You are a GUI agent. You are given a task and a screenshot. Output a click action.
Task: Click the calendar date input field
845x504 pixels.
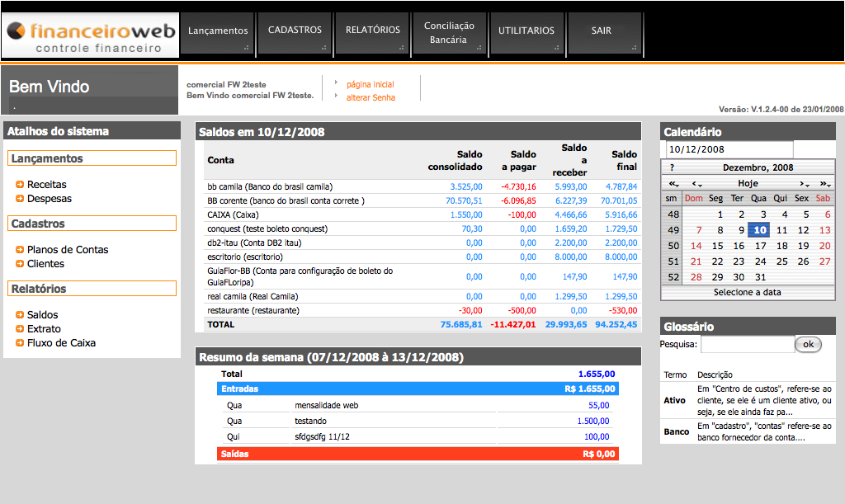click(729, 149)
